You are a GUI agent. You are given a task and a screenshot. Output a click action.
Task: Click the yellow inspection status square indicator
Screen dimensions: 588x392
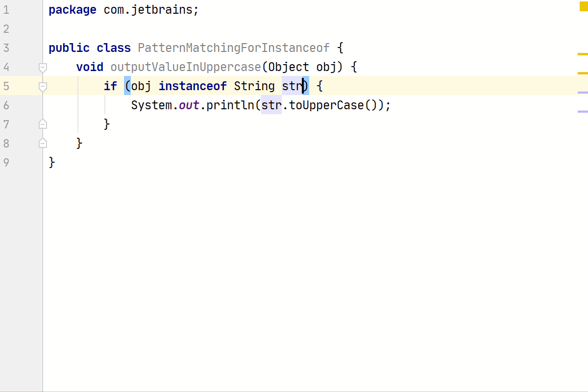(x=583, y=6)
